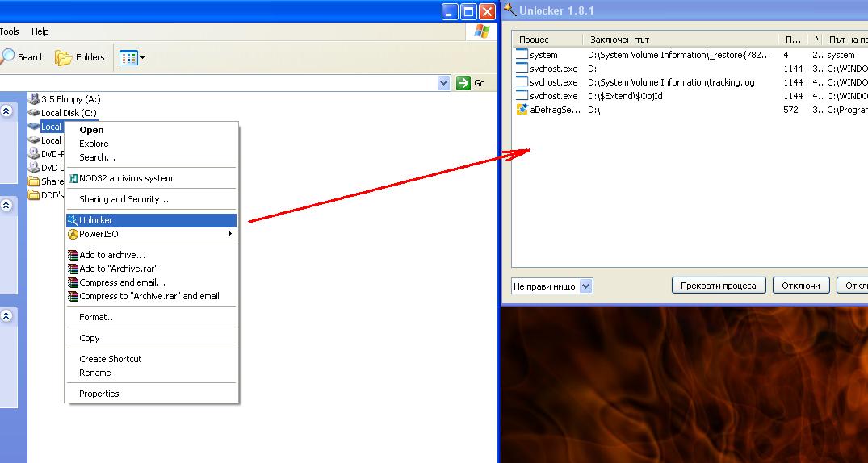
Task: Maximize the Explorer window
Action: [x=469, y=11]
